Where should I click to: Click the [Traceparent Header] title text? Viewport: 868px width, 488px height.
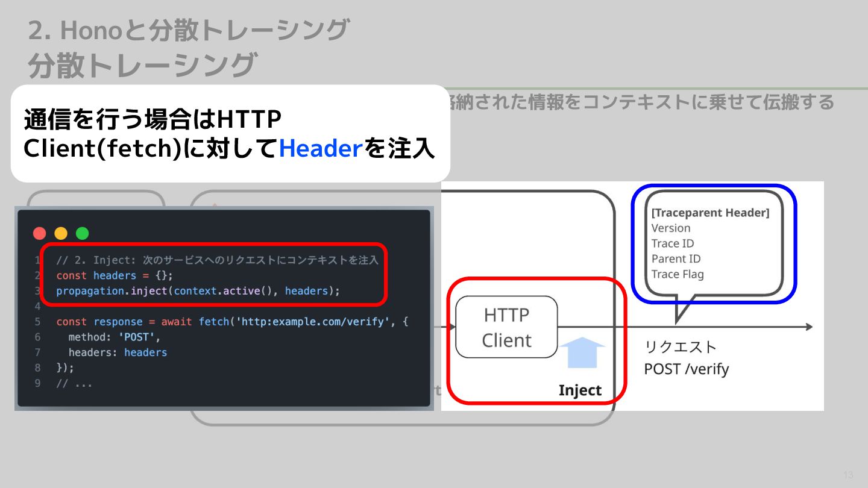click(710, 213)
